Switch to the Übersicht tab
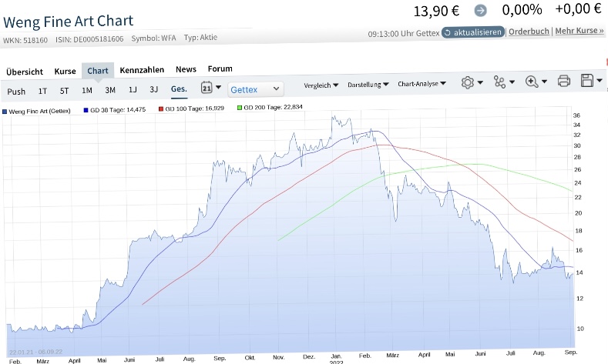Screen dimensions: 608x364 tap(25, 72)
